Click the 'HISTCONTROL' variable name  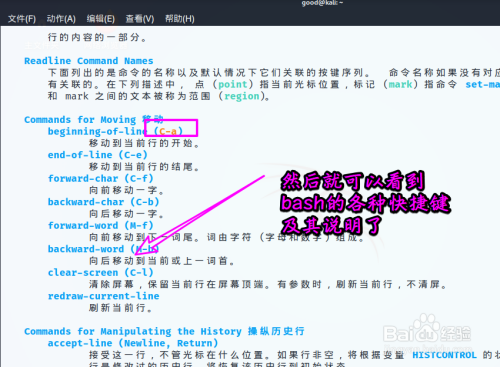tap(444, 355)
